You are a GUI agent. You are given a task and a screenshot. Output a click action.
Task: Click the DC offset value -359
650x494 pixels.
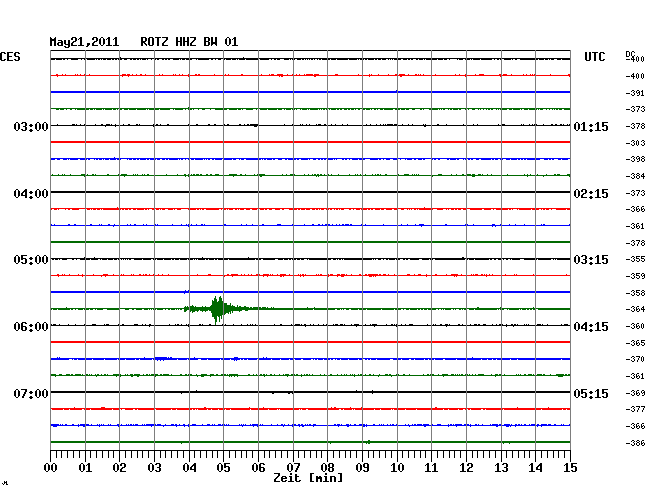coord(635,276)
